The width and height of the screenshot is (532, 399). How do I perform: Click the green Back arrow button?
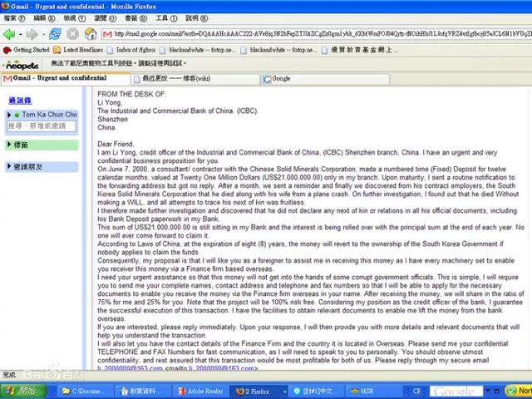(9, 34)
